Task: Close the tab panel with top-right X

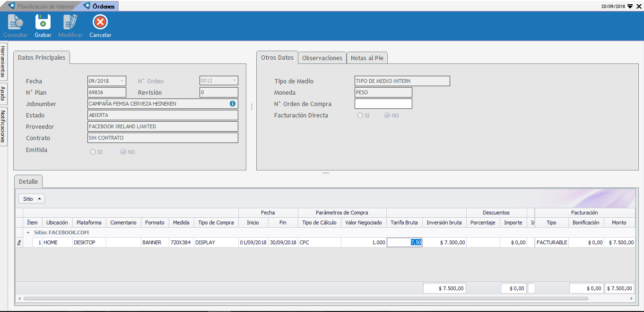Action: (x=639, y=7)
